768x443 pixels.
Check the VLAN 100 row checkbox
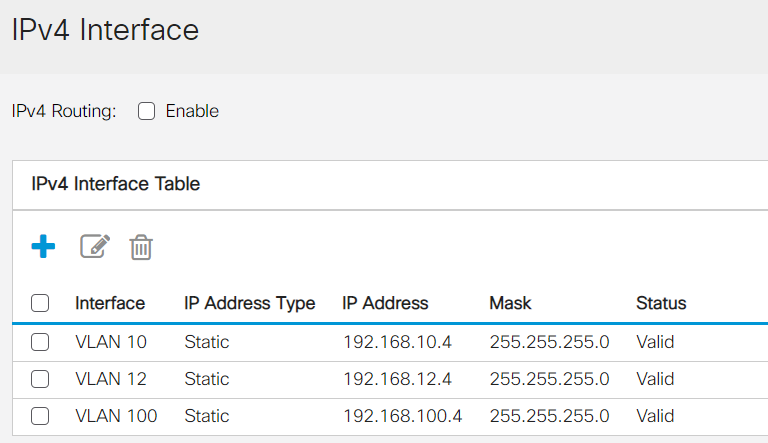(x=40, y=416)
